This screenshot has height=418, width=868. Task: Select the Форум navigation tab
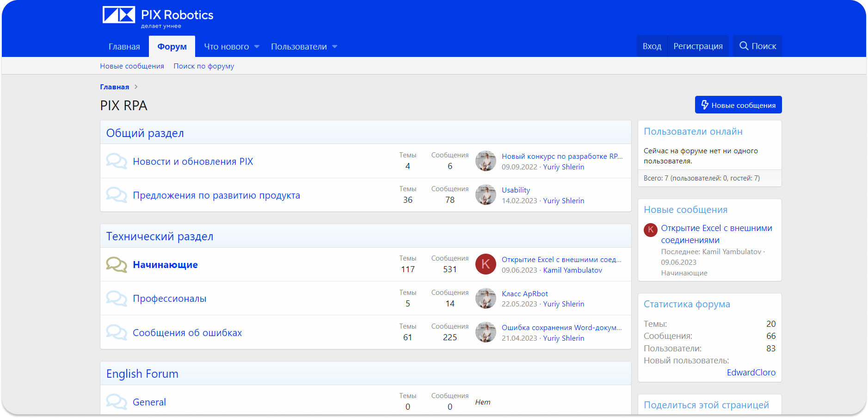click(x=172, y=47)
